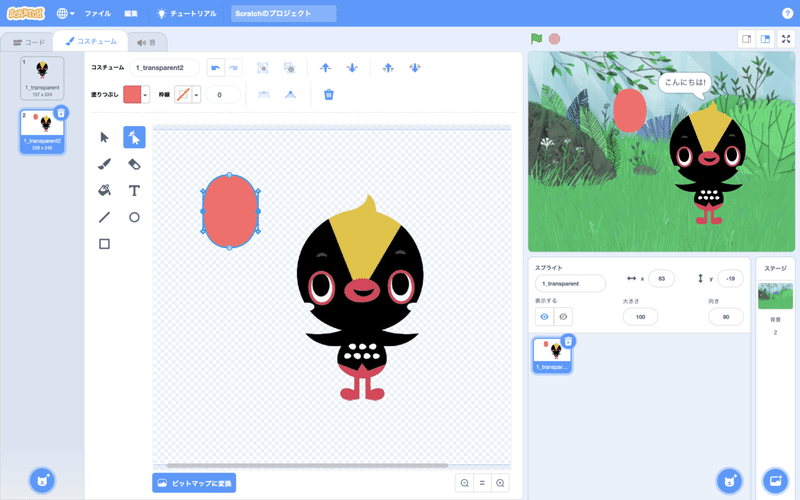
Task: Click the costume name field
Action: coord(164,68)
